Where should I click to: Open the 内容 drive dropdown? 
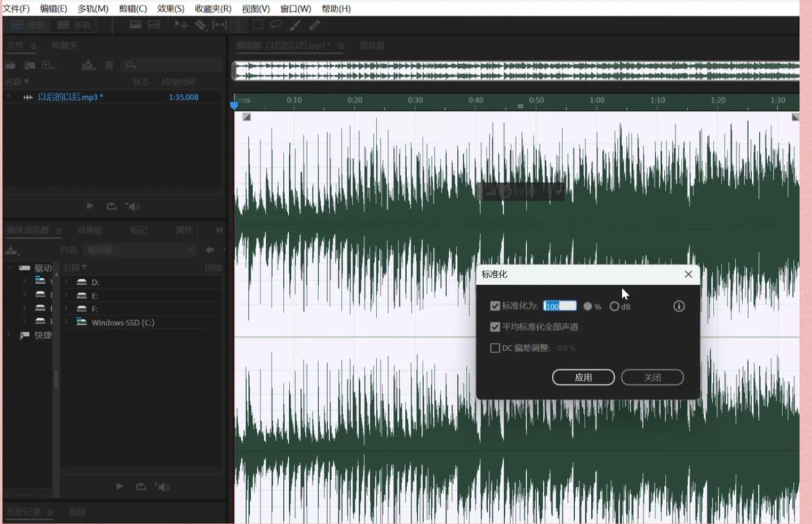140,250
